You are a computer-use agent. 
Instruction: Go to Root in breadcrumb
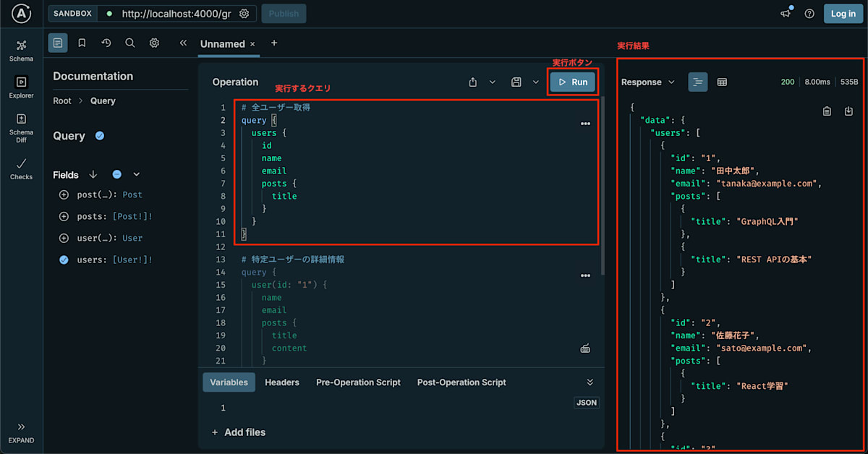62,100
